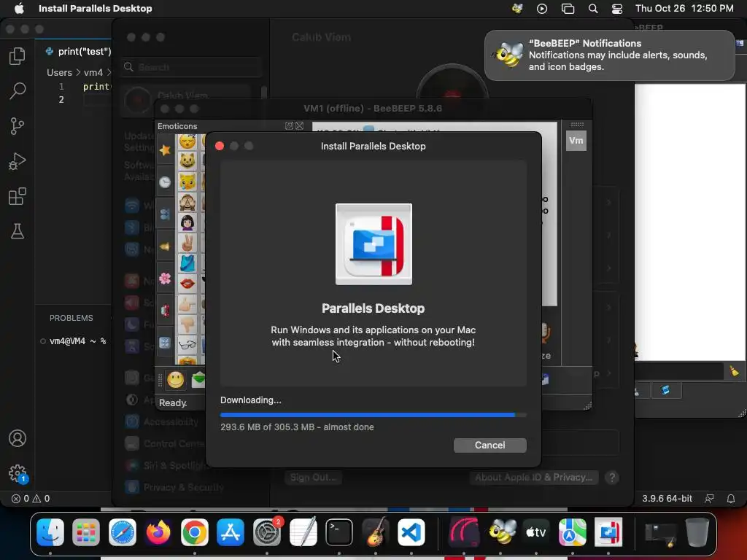The image size is (747, 560).
Task: Click errors and warnings count in status bar
Action: coord(31,499)
